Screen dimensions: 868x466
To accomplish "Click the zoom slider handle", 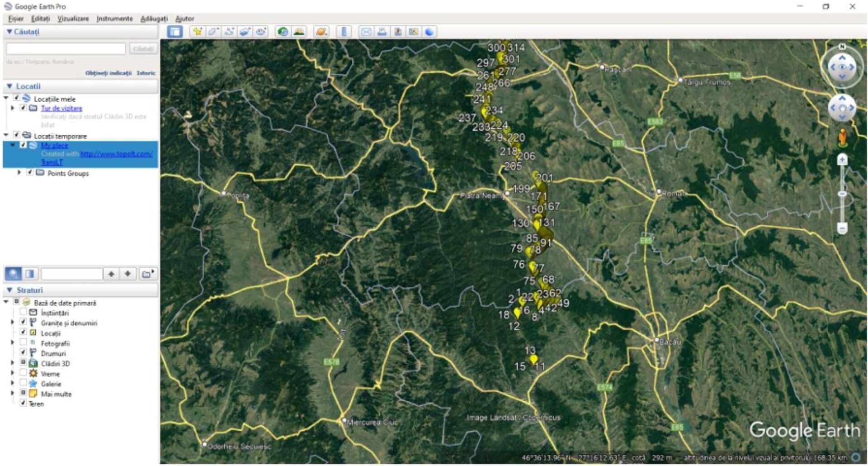I will pos(842,194).
